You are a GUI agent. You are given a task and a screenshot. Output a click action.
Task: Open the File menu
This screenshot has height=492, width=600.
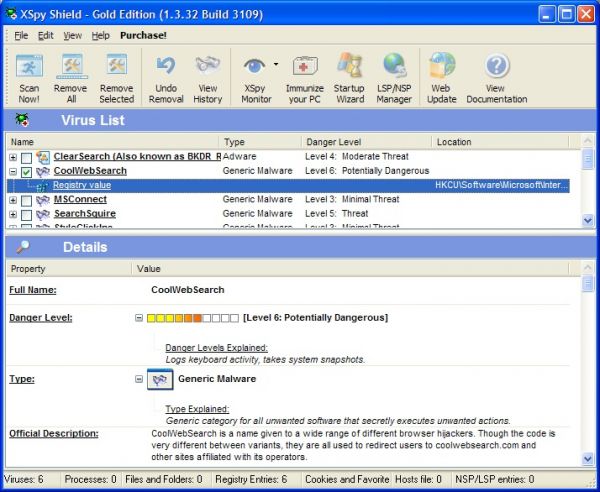(21, 35)
